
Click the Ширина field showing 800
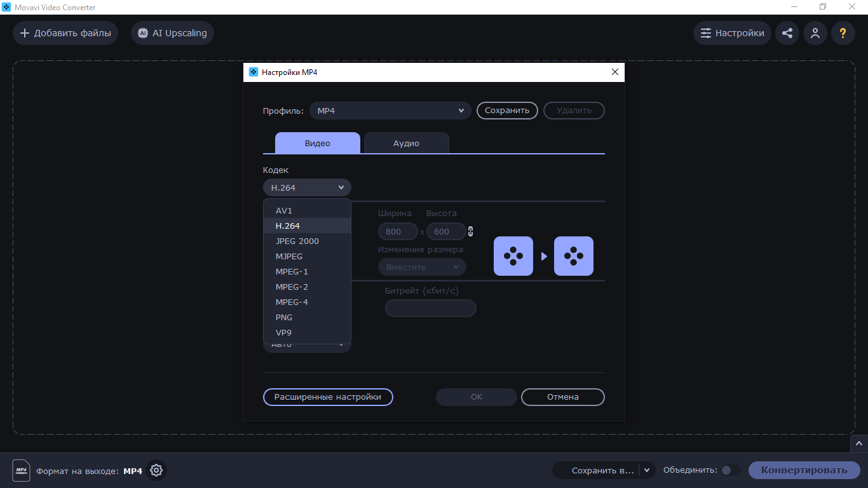pos(398,231)
